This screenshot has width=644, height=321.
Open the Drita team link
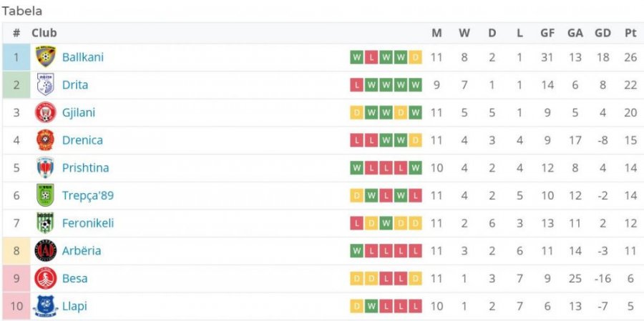click(x=75, y=85)
